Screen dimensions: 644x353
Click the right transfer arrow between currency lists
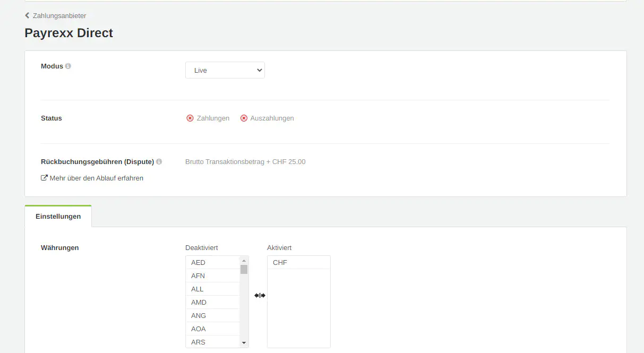click(x=262, y=295)
